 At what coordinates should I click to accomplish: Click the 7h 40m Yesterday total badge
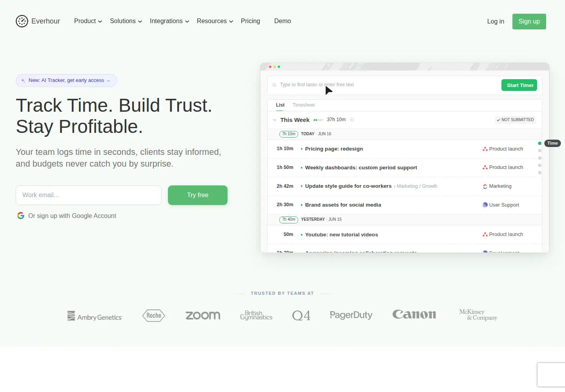coord(289,220)
